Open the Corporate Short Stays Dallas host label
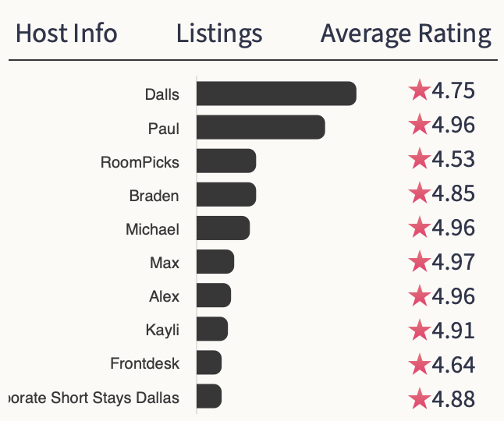504x421 pixels. click(x=92, y=398)
